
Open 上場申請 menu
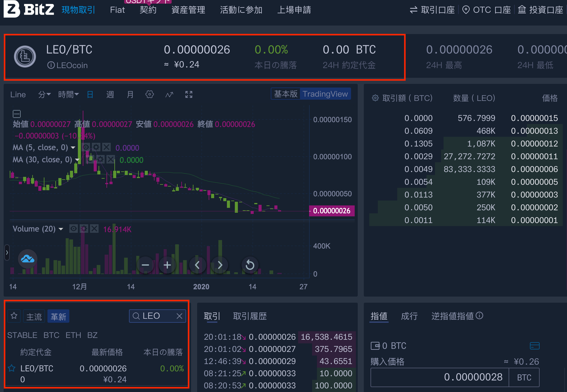click(x=294, y=10)
